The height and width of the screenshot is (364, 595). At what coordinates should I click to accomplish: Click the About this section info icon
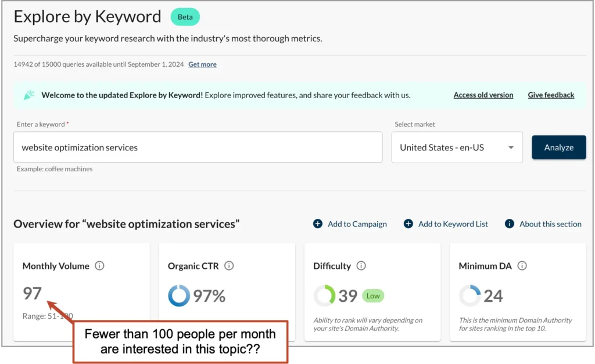(510, 224)
